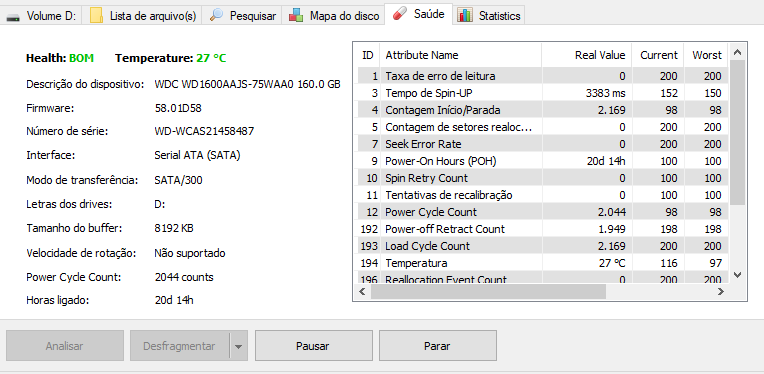The height and width of the screenshot is (374, 764).
Task: Click the Attribute Name column header
Action: tap(460, 55)
